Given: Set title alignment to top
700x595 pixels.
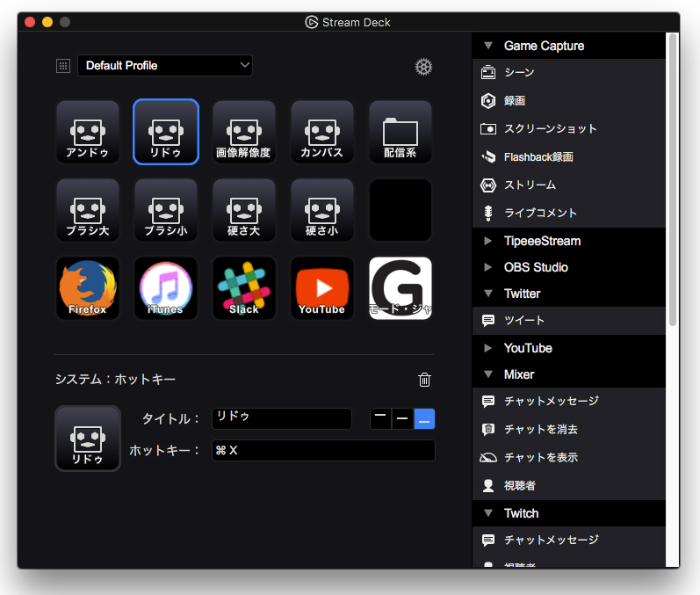Looking at the screenshot, I should 380,418.
